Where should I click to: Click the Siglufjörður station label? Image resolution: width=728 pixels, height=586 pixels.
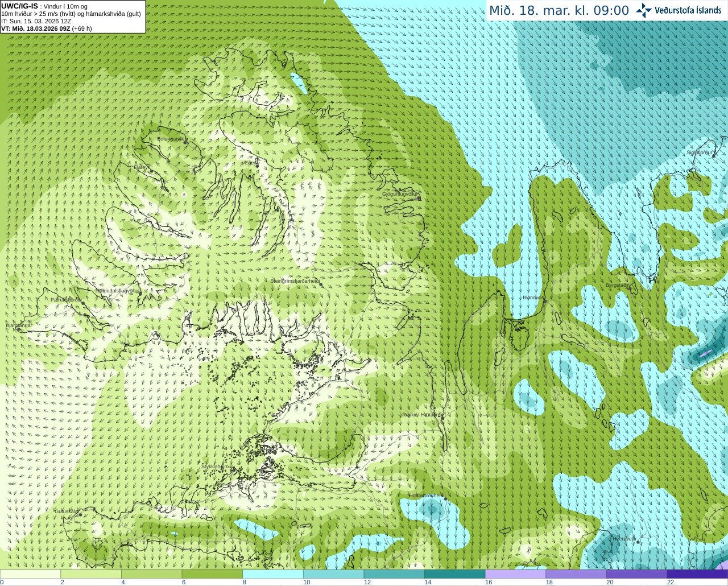coord(700,152)
